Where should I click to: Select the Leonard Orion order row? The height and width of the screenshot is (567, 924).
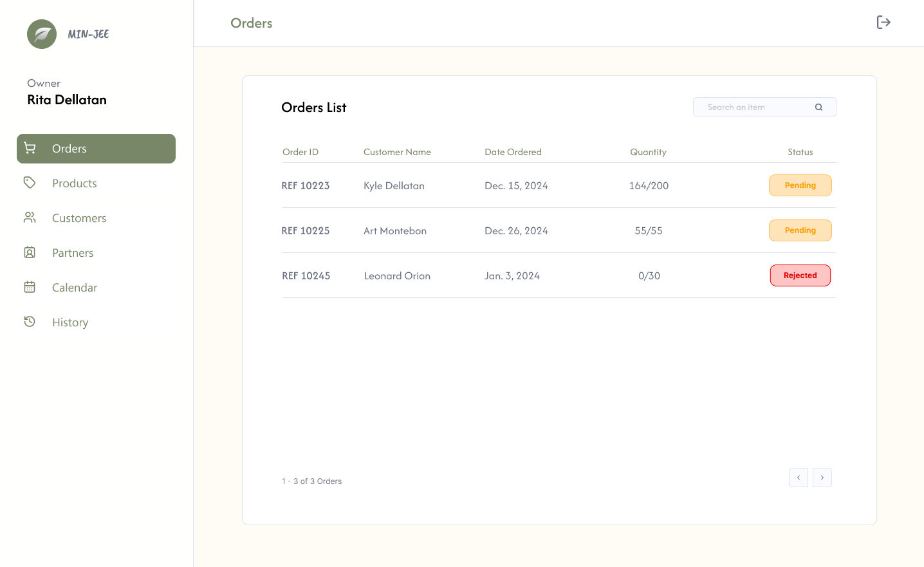point(559,275)
